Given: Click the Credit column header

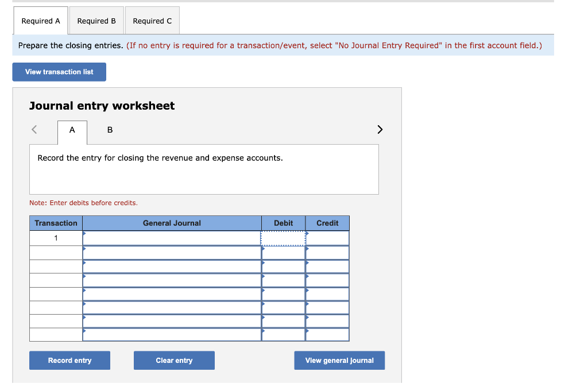Looking at the screenshot, I should click(327, 223).
